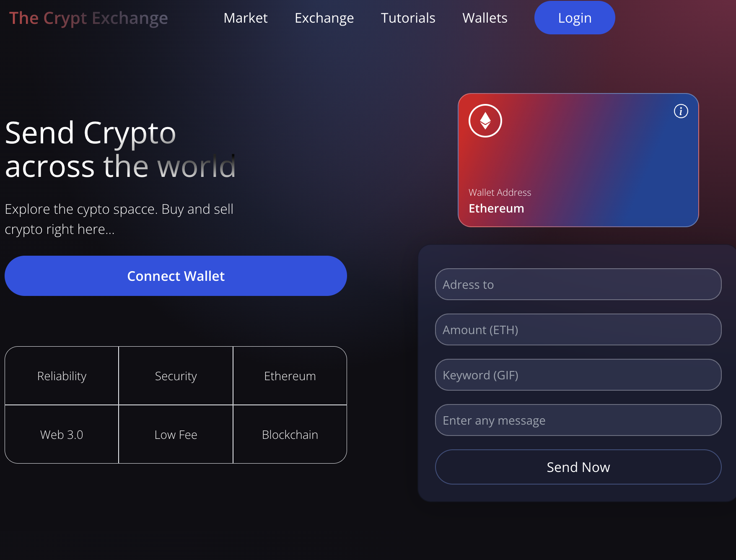Click the info icon on wallet card
The image size is (736, 560).
point(681,111)
